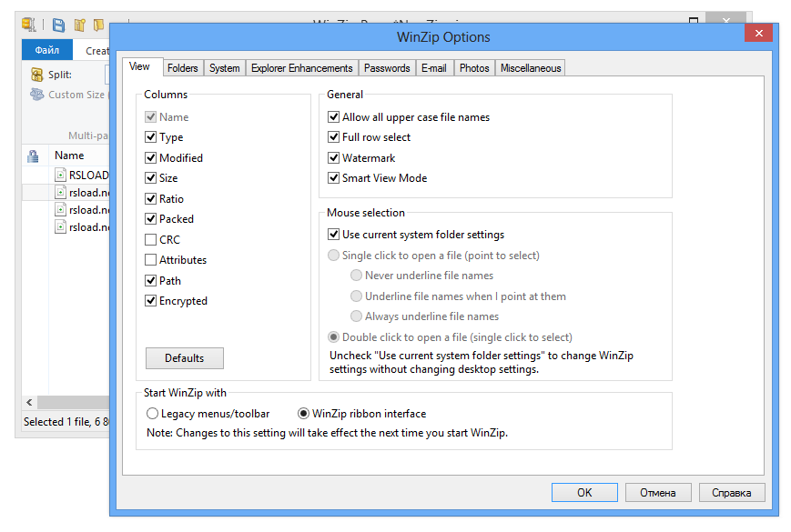Screen dimensions: 791x532
Task: Click the Custom Size label in ribbon
Action: [x=76, y=95]
